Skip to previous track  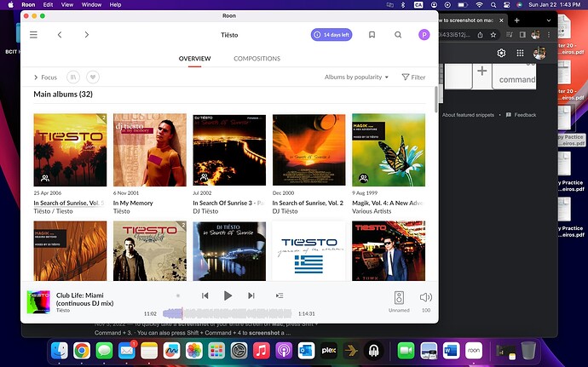coord(205,295)
